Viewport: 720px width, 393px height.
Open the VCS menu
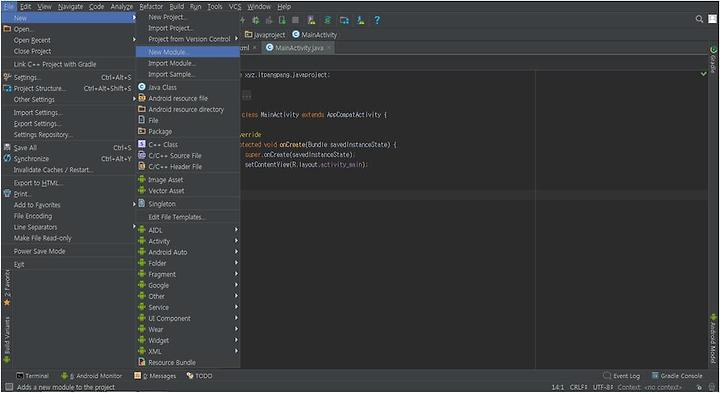tap(235, 6)
